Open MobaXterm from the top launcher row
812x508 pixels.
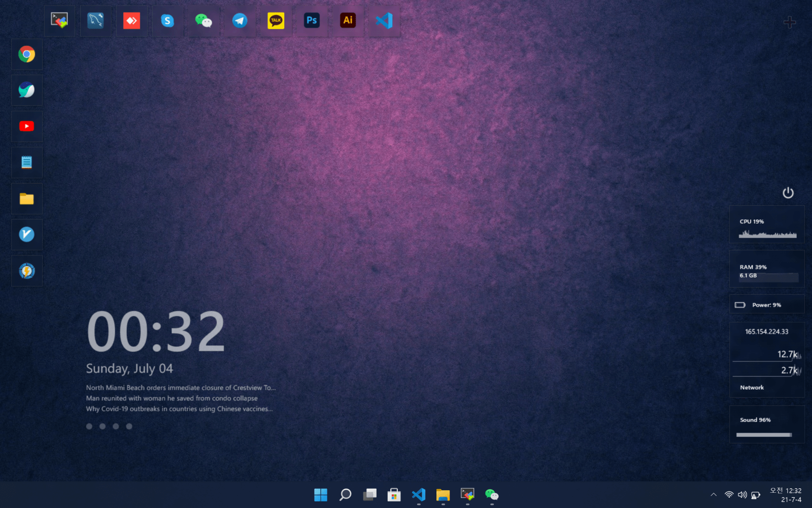(59, 21)
